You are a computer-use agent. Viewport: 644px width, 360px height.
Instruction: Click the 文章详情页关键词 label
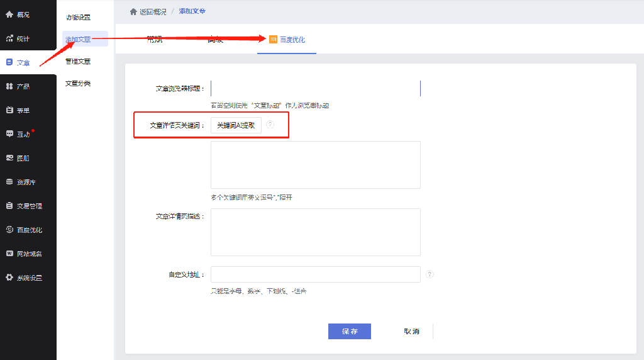click(177, 125)
